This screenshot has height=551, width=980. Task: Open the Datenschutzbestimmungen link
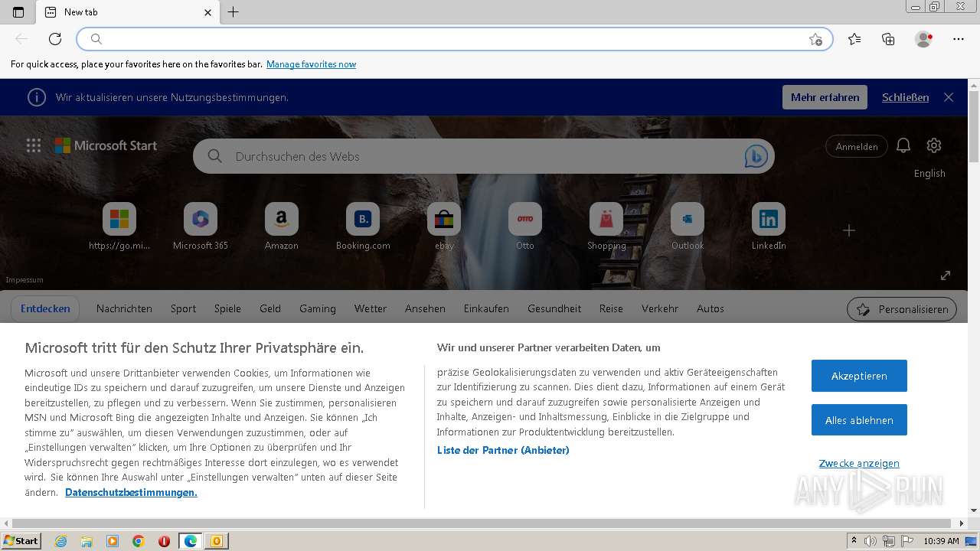tap(131, 492)
